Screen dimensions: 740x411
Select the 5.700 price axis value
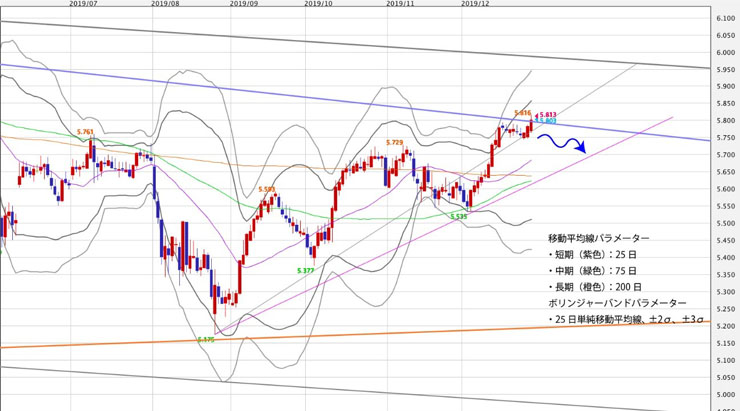pyautogui.click(x=725, y=155)
